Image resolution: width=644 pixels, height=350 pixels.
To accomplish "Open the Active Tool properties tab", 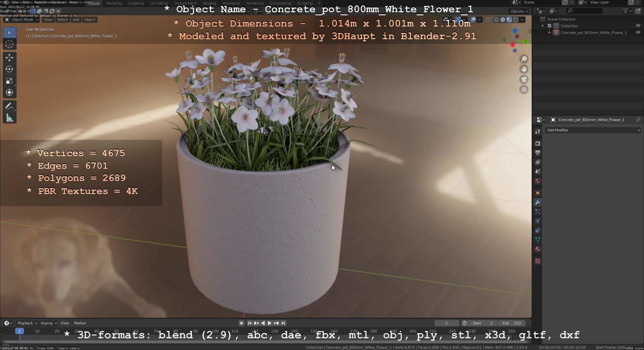I will [x=538, y=131].
